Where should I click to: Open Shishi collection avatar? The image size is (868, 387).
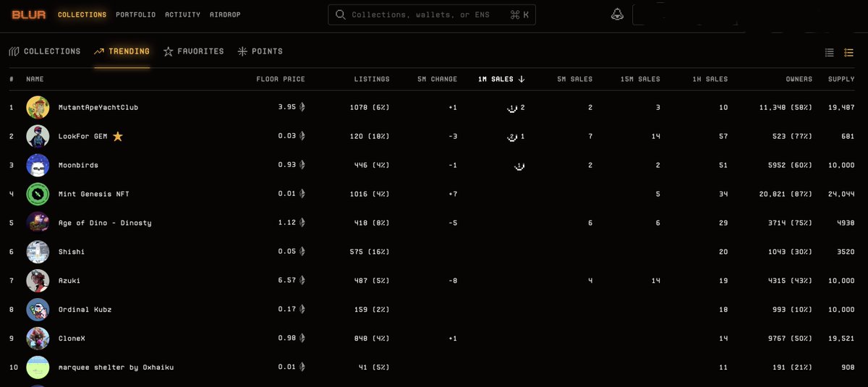(38, 252)
